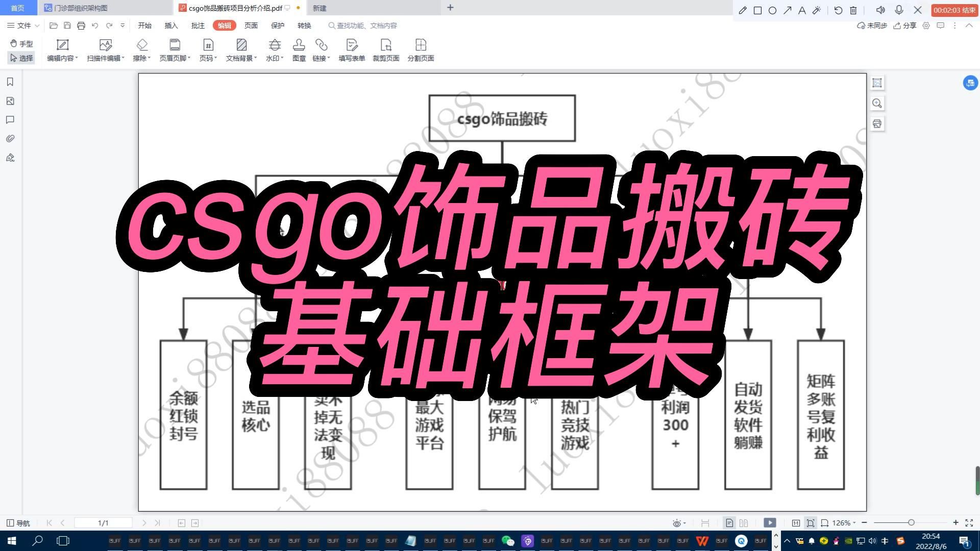Viewport: 980px width, 551px height.
Task: Switch to the 插入 ribbon tab
Action: [x=170, y=26]
